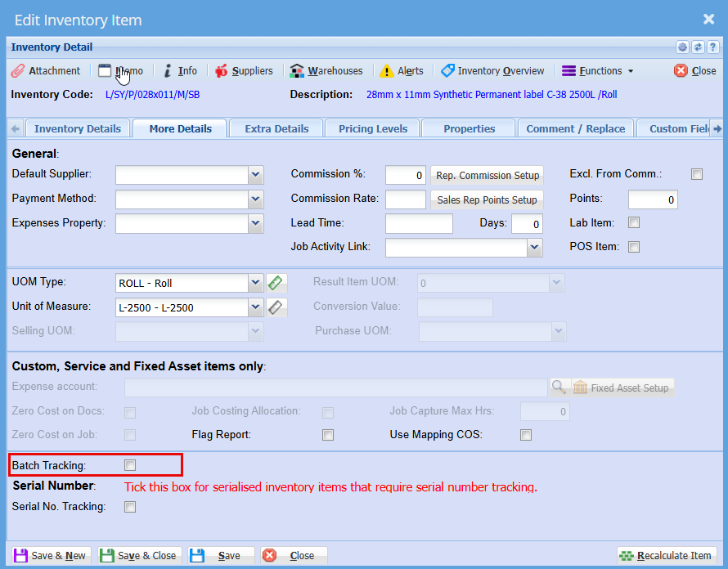The height and width of the screenshot is (569, 728).
Task: Enable the Use Mapping COS checkbox
Action: [x=526, y=435]
